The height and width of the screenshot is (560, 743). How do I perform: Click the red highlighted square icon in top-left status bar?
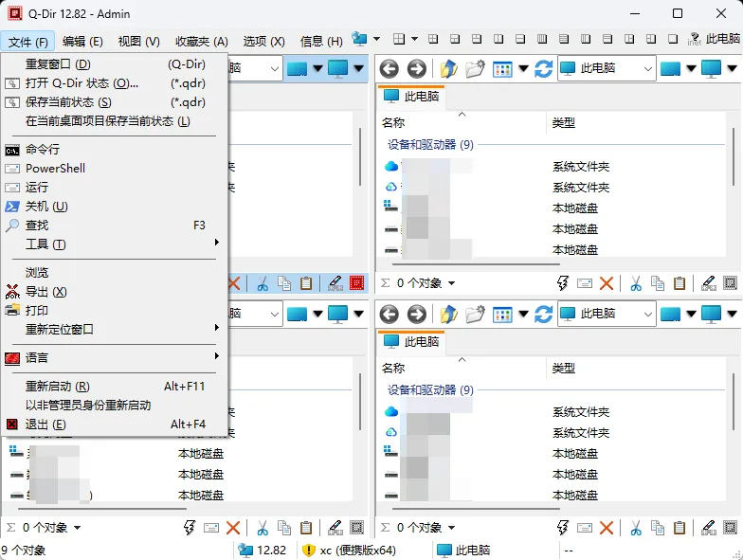(x=356, y=283)
